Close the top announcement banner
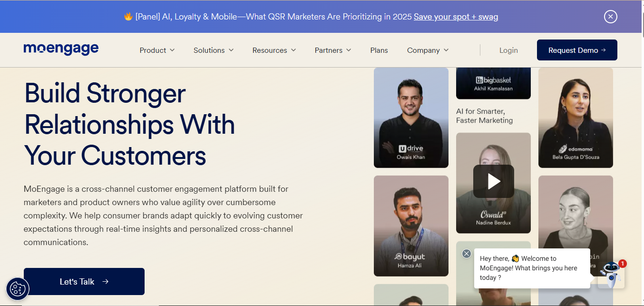644x306 pixels. 611,17
